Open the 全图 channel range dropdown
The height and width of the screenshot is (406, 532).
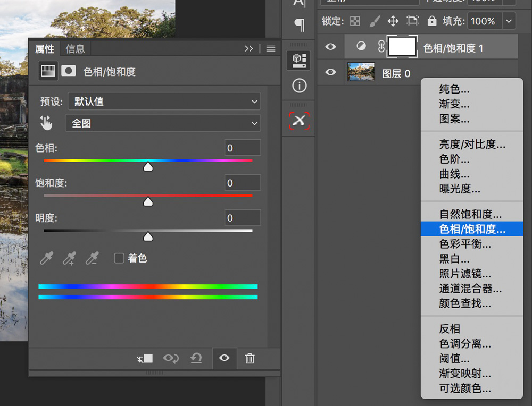click(163, 123)
